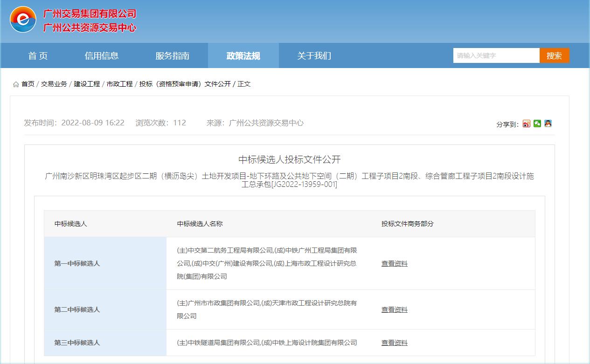Share the page to Sina Weibo

click(x=527, y=124)
